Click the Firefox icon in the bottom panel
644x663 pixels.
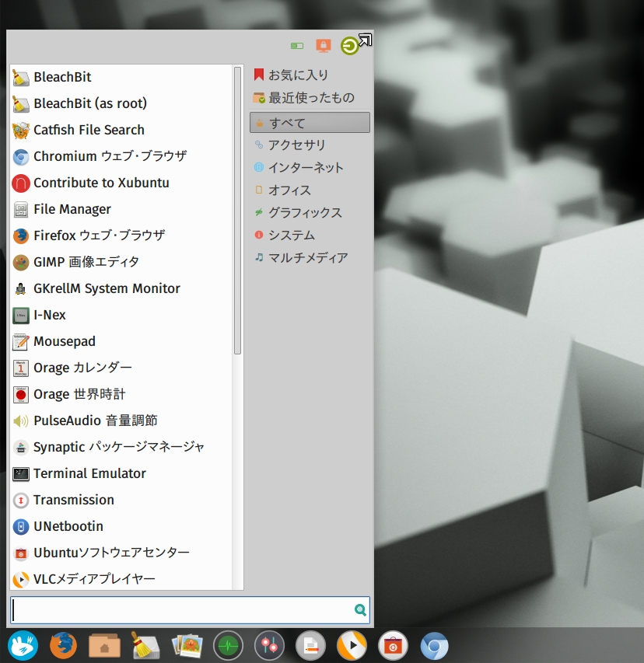[x=63, y=645]
